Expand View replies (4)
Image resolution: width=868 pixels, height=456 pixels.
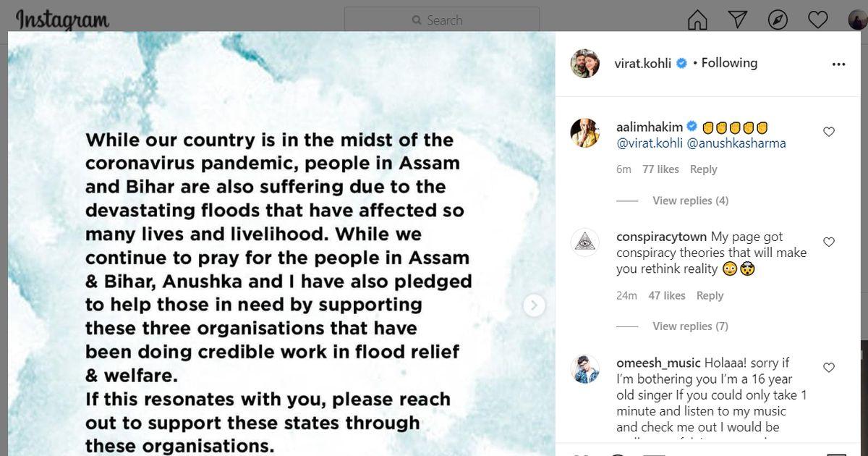tap(690, 200)
